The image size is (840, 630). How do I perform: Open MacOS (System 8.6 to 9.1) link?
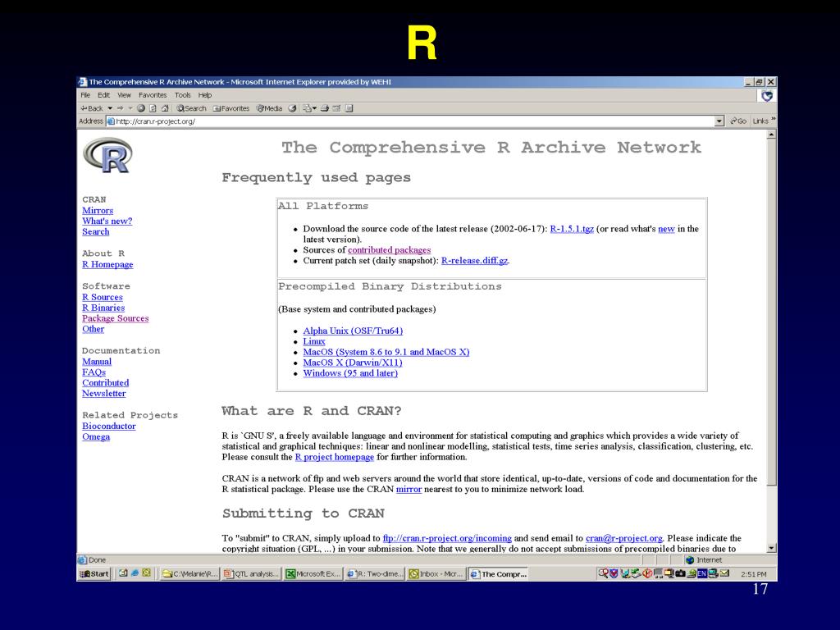pos(386,352)
